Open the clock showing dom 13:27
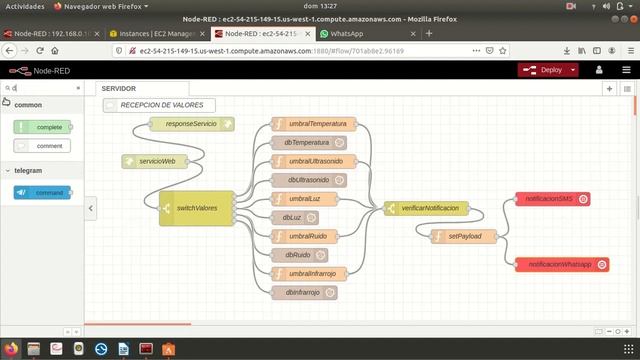Viewport: 640px width, 360px height. pyautogui.click(x=320, y=6)
